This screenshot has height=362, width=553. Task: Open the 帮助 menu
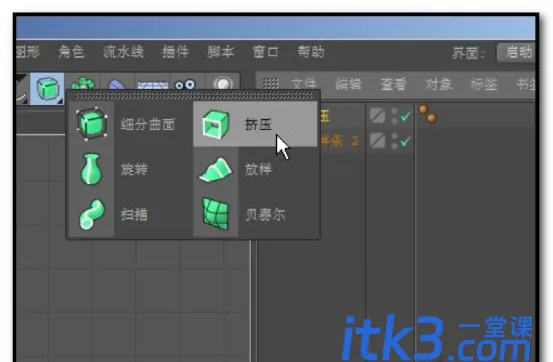pos(311,52)
